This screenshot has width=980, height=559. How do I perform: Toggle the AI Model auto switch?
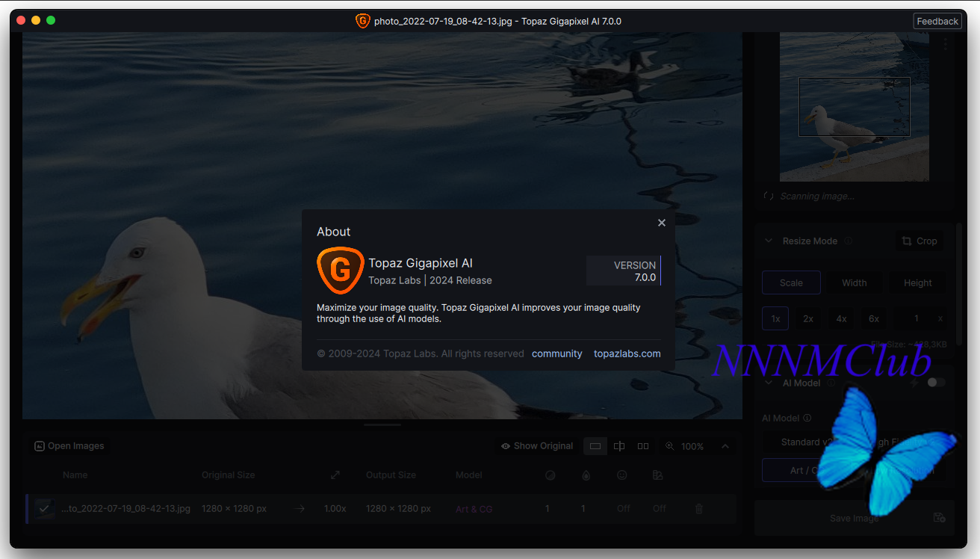click(x=936, y=383)
